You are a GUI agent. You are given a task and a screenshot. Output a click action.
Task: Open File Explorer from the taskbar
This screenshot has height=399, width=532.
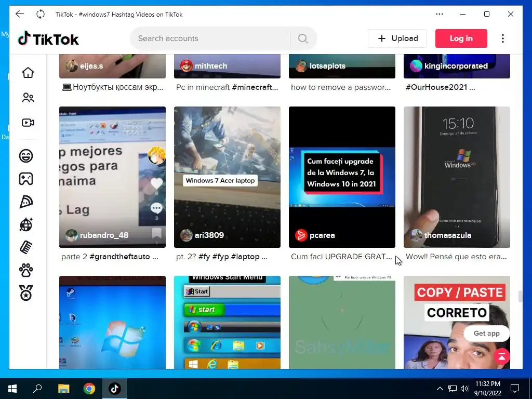click(63, 389)
